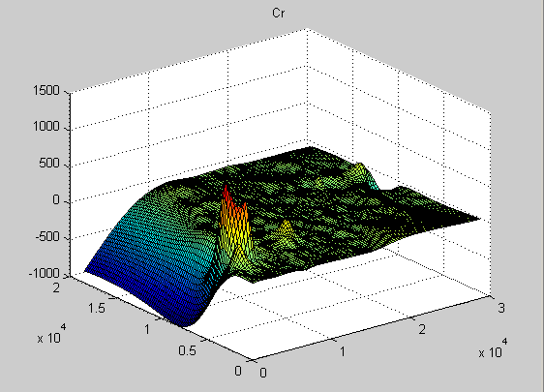Click the right axis x10^4 exponent label
The width and height of the screenshot is (544, 392).
[x=493, y=347]
